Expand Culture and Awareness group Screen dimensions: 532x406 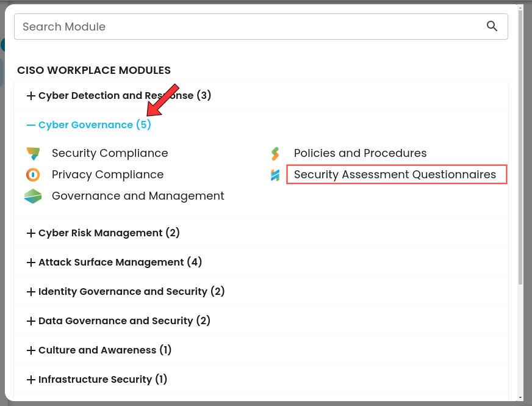tap(99, 350)
